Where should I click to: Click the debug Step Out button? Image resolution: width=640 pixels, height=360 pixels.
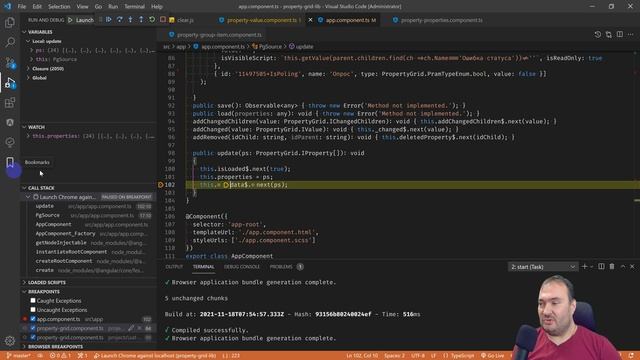click(x=141, y=20)
